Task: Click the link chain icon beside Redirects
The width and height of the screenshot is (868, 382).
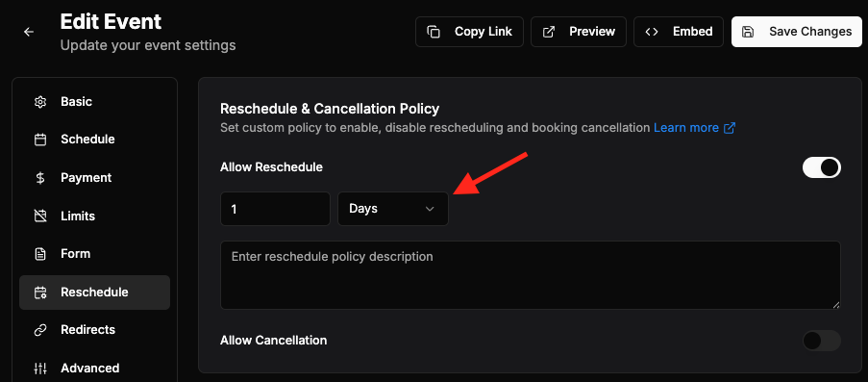Action: [x=40, y=330]
